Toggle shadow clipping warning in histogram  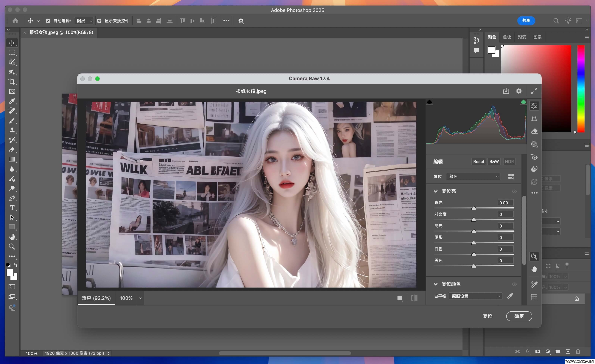point(429,102)
